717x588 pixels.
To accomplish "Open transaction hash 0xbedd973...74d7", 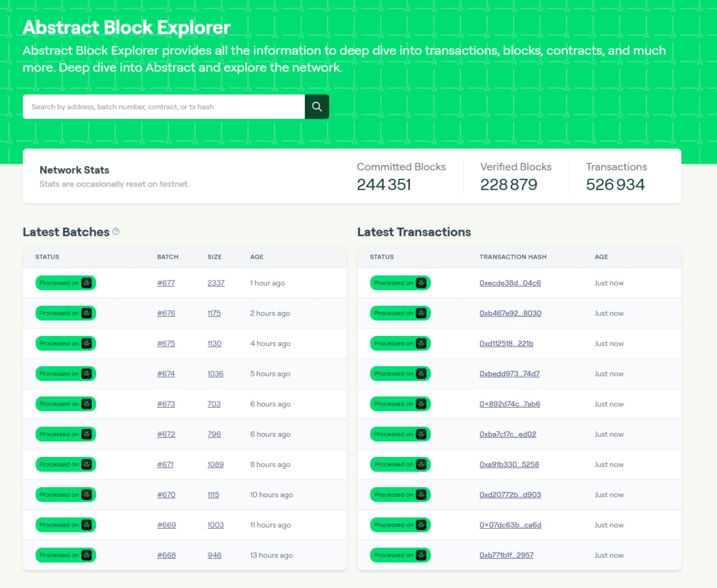I will click(x=510, y=374).
